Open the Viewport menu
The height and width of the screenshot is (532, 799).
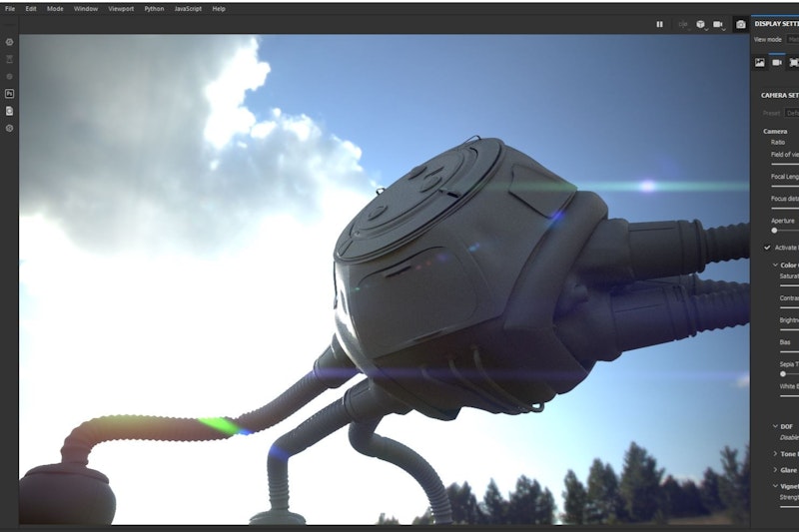[120, 8]
